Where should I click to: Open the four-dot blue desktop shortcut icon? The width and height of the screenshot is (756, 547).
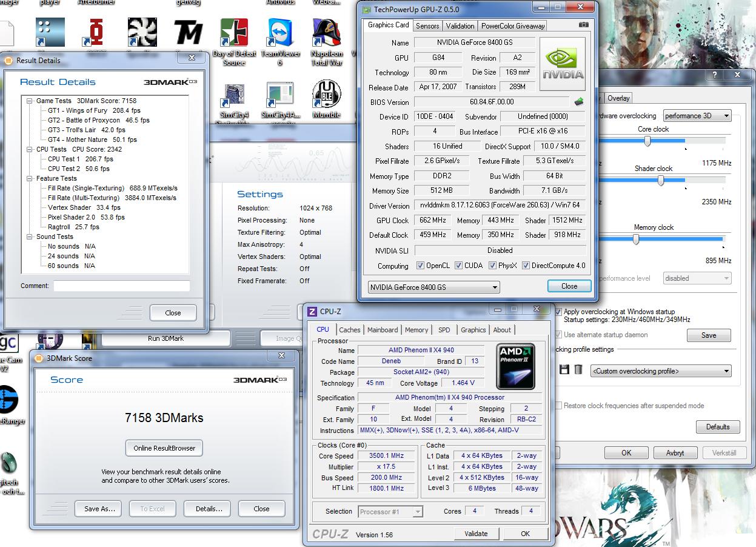pos(50,32)
